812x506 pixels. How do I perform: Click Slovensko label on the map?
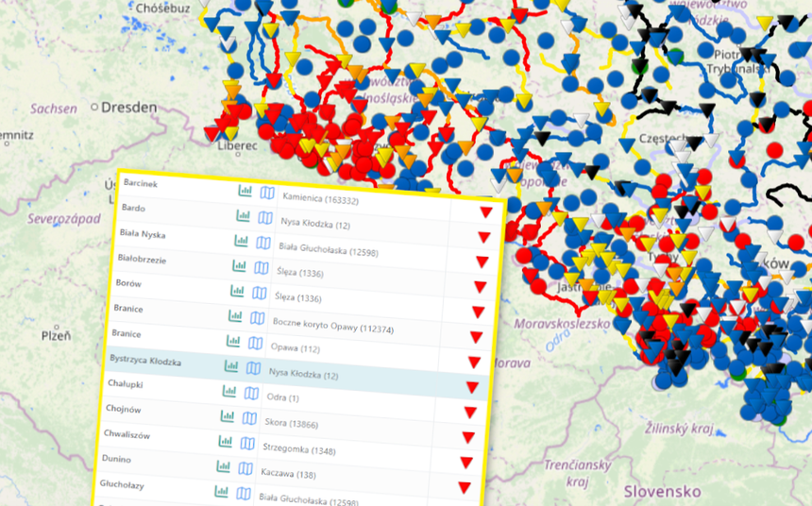pyautogui.click(x=662, y=491)
